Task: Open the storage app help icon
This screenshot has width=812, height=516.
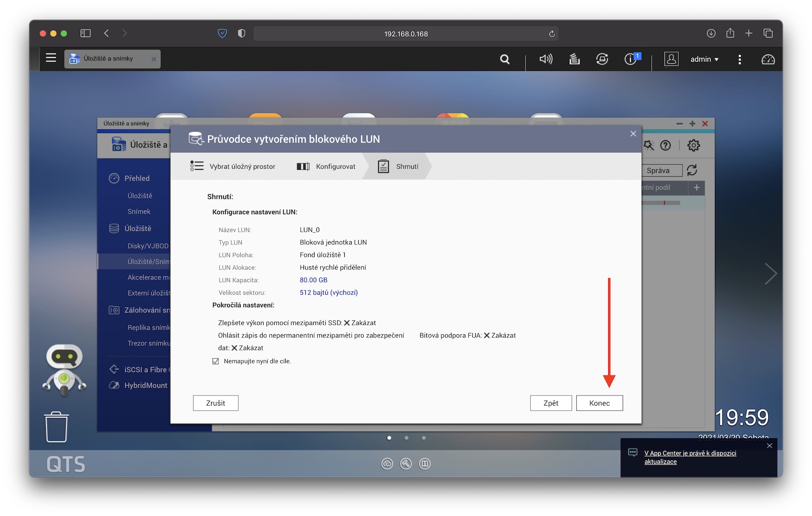Action: click(x=665, y=145)
